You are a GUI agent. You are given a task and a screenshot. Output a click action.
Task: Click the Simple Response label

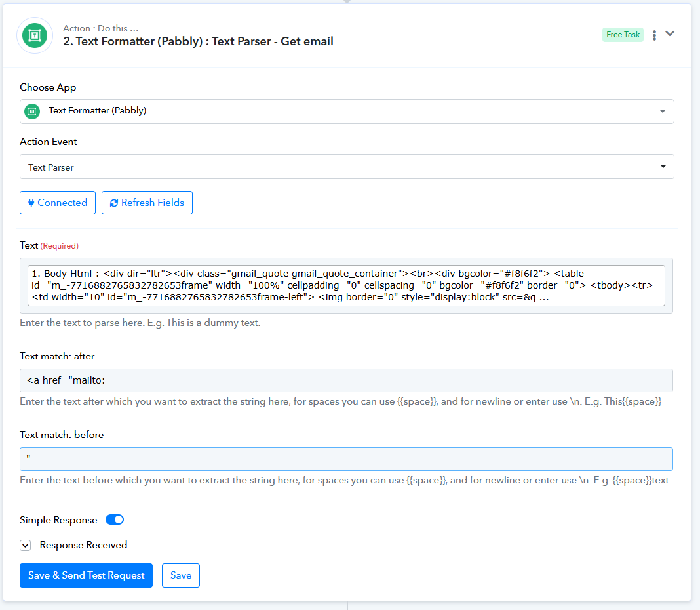(58, 520)
